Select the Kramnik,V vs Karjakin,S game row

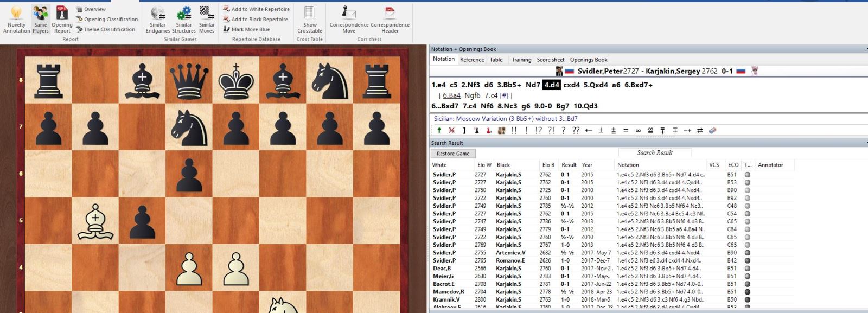tap(542, 299)
